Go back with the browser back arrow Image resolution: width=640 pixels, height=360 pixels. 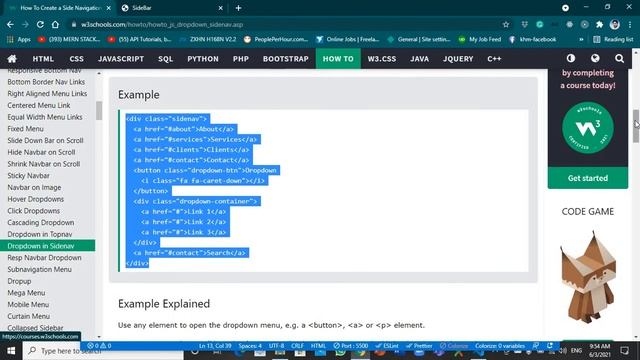coord(10,24)
